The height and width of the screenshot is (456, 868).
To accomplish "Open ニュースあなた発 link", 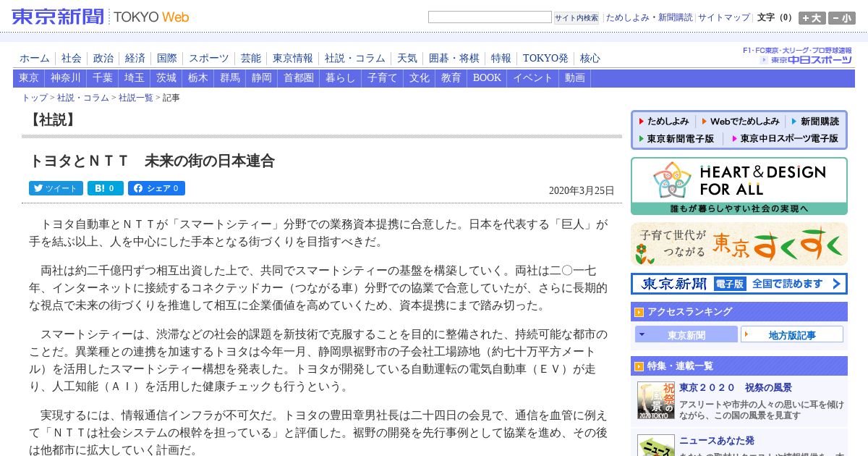I will coord(717,440).
